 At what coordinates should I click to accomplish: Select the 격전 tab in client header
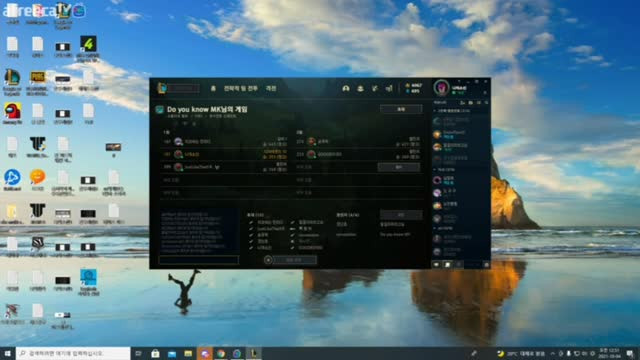[x=271, y=89]
